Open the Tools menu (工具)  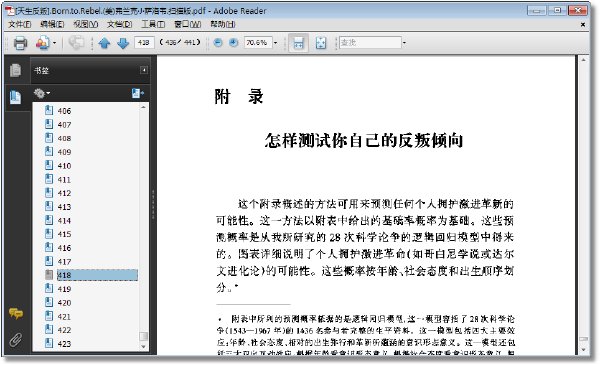point(153,24)
